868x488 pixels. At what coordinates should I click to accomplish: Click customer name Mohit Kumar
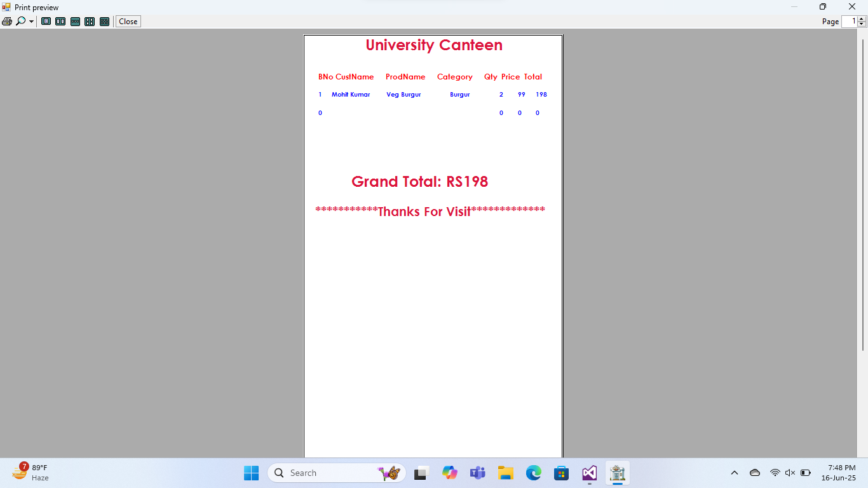[351, 95]
